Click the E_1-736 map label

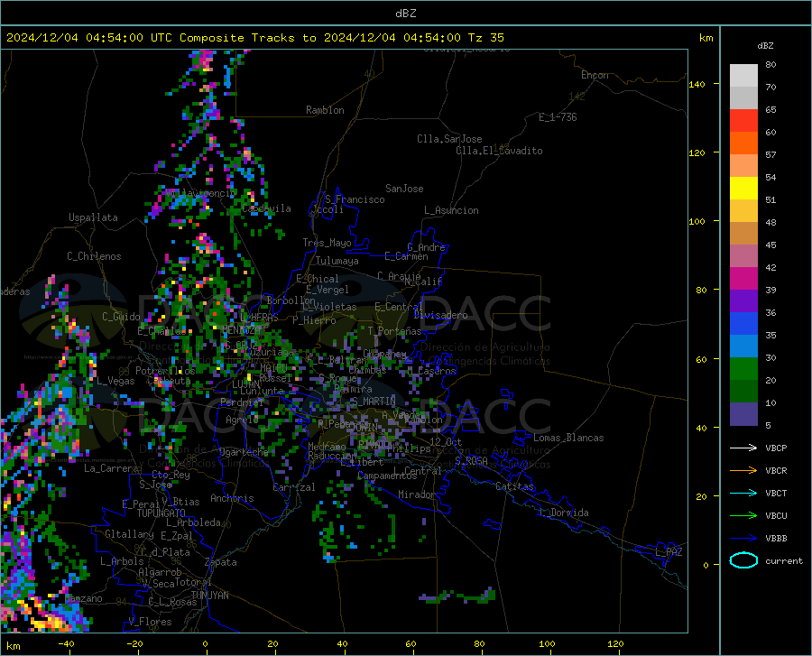coord(558,117)
